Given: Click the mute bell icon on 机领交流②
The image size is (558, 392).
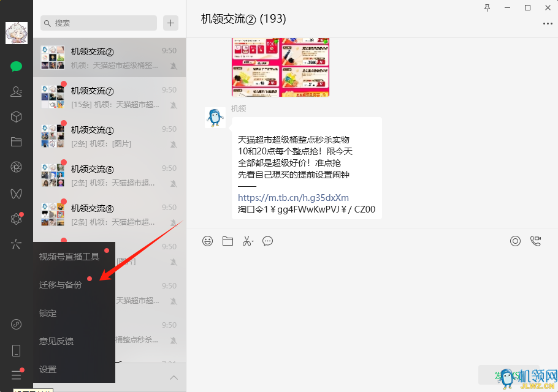Looking at the screenshot, I should point(174,66).
